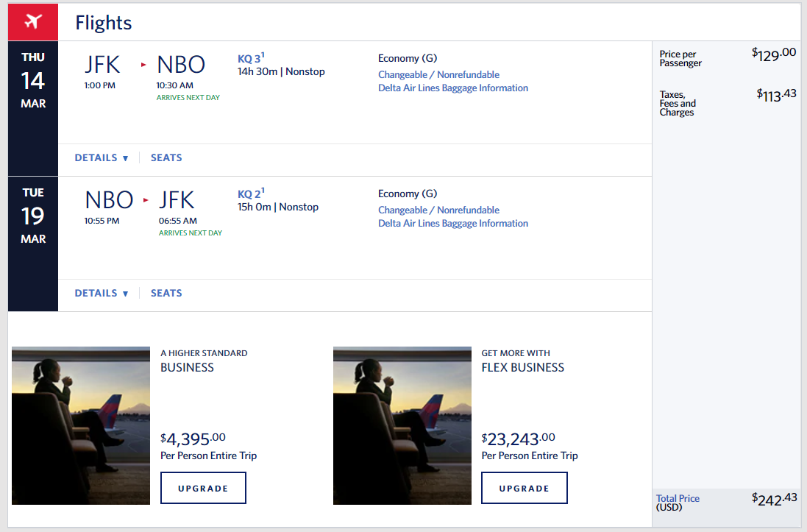
Task: Click the Total Price (USD) label
Action: pyautogui.click(x=678, y=503)
